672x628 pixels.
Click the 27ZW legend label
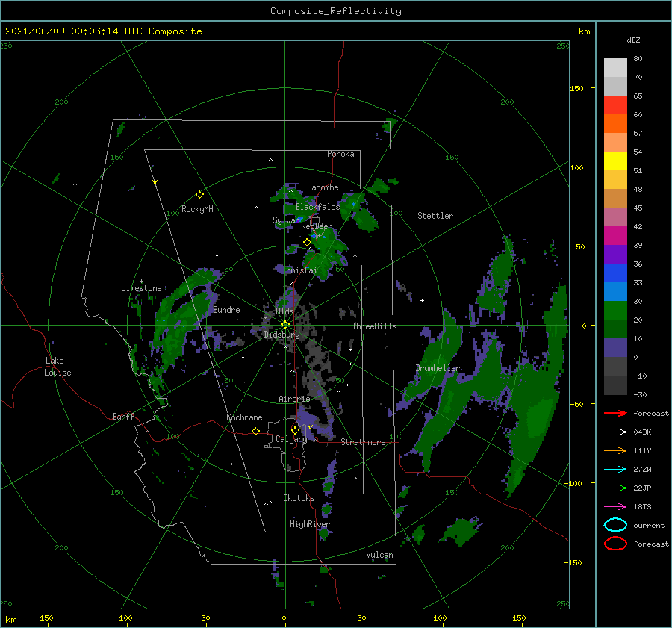642,470
